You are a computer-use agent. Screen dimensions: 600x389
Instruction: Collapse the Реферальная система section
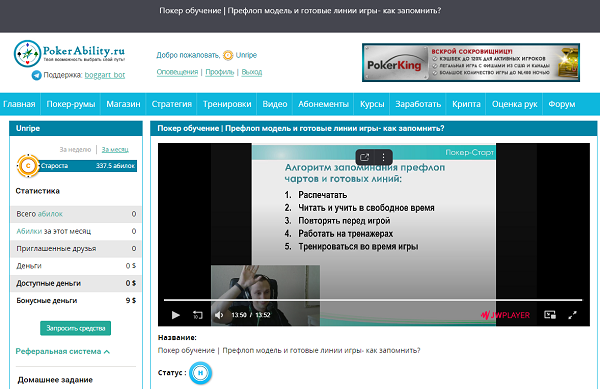pyautogui.click(x=63, y=351)
